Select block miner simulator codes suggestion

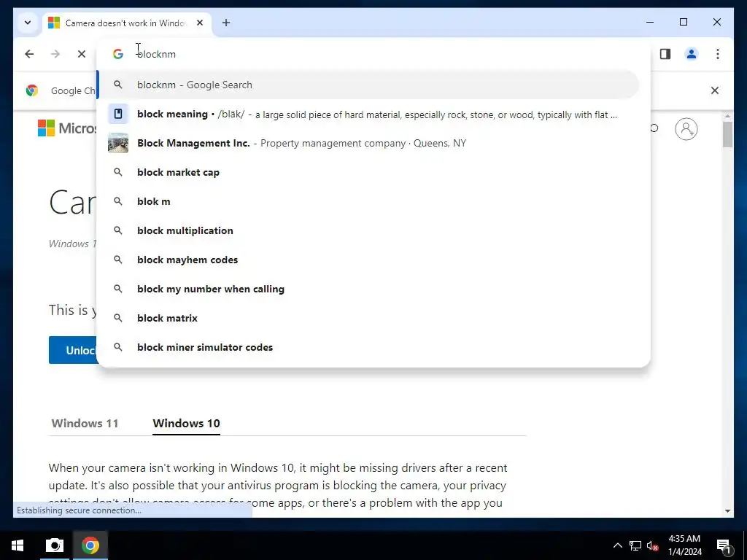(x=368, y=347)
